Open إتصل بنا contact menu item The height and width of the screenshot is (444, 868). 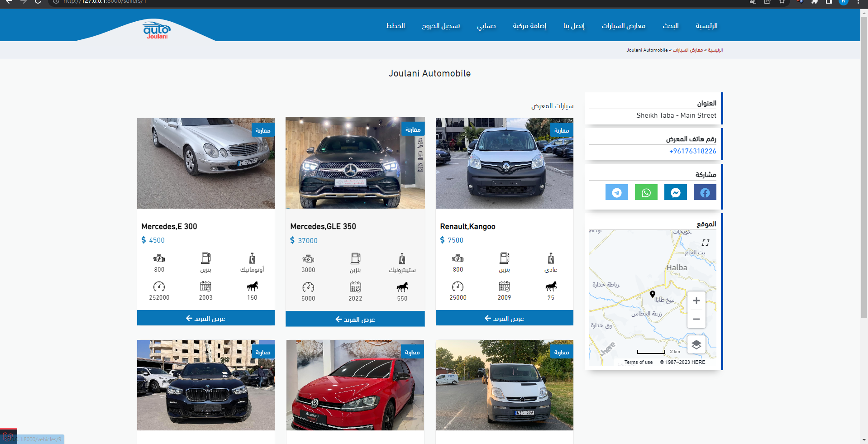(x=574, y=26)
